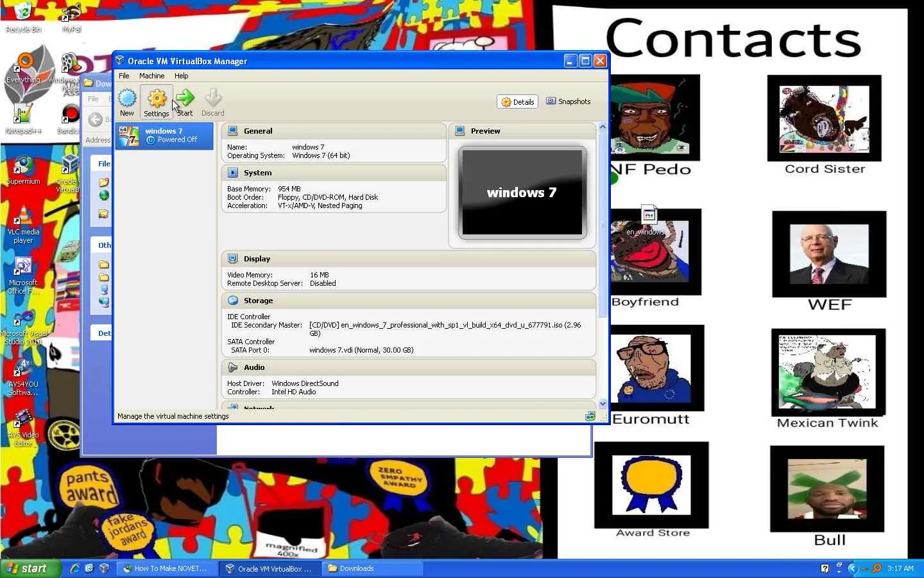
Task: Select the Microsoft Office desktop shortcut
Action: [x=23, y=276]
